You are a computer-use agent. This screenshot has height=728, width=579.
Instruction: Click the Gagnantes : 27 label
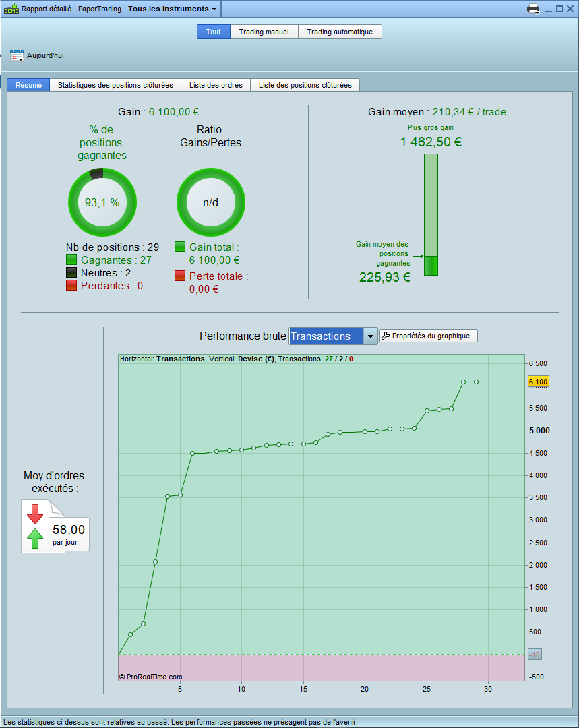pyautogui.click(x=116, y=260)
